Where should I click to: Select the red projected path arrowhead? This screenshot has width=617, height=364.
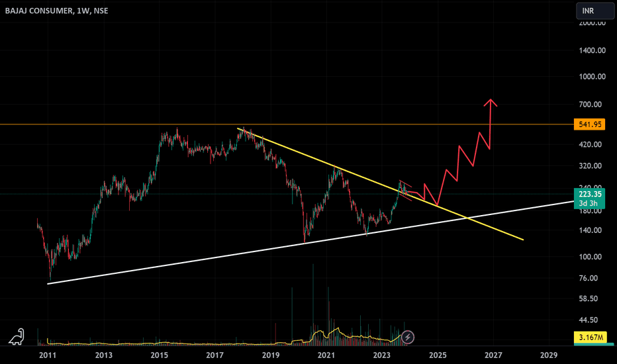tap(491, 103)
